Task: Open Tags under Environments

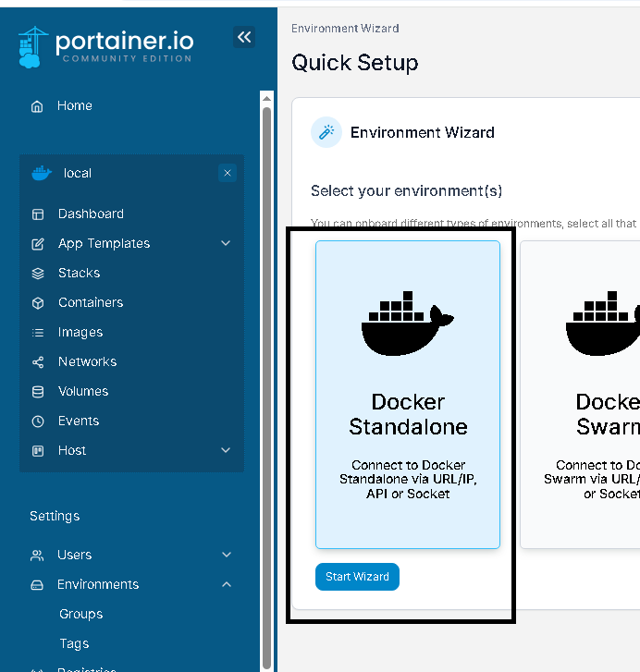Action: (x=74, y=643)
